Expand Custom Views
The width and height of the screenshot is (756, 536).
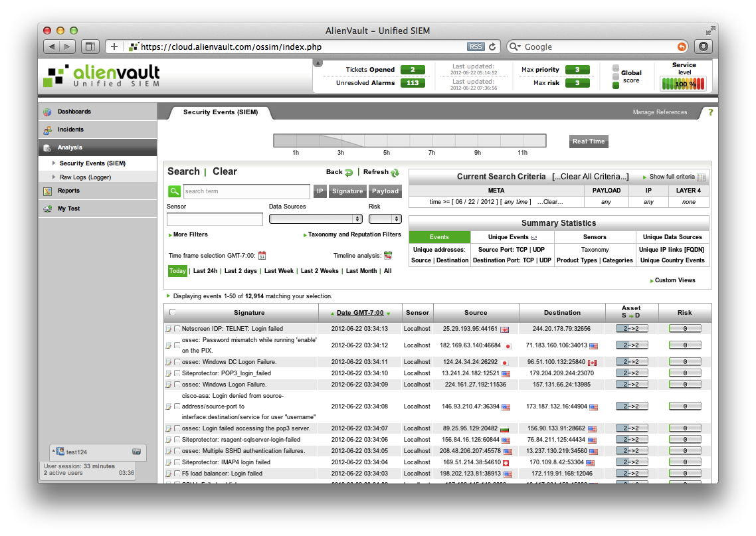click(x=672, y=280)
